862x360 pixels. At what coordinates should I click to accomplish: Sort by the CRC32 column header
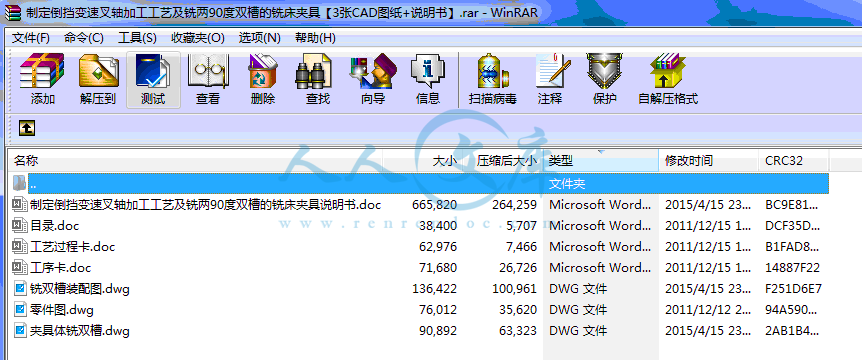tap(794, 161)
